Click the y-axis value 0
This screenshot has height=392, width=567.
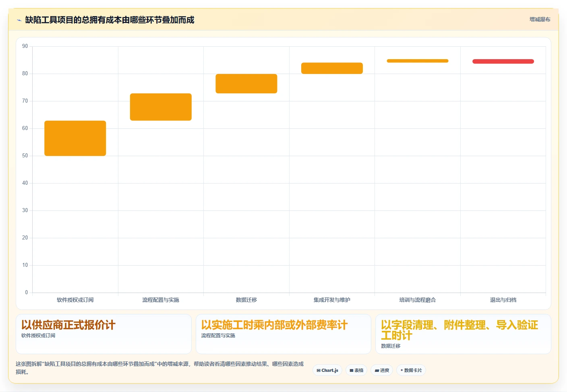click(x=27, y=293)
